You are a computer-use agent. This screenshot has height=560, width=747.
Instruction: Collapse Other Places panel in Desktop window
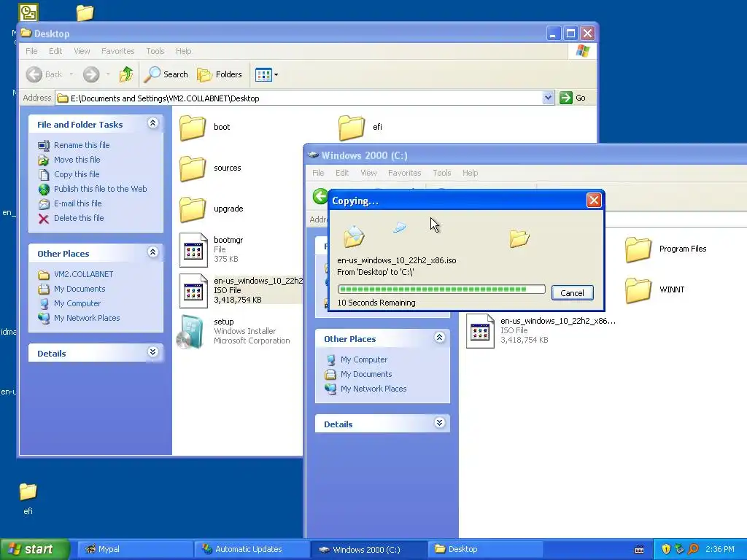152,252
